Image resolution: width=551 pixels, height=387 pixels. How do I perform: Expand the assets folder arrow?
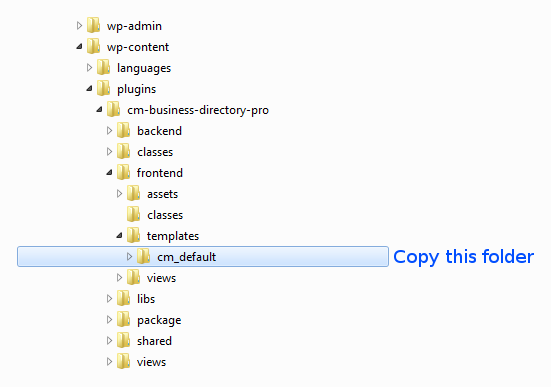click(119, 193)
